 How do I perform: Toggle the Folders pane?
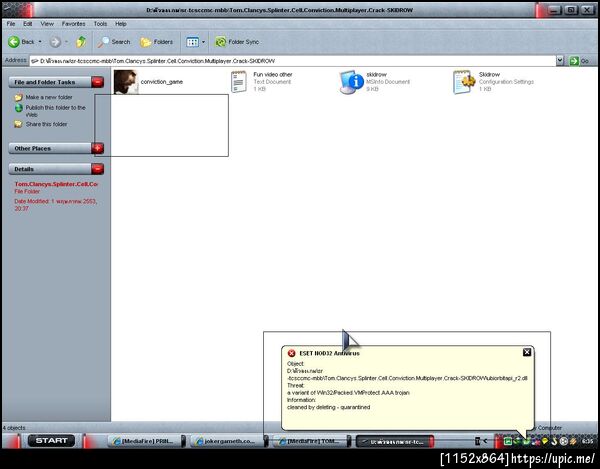click(x=157, y=42)
